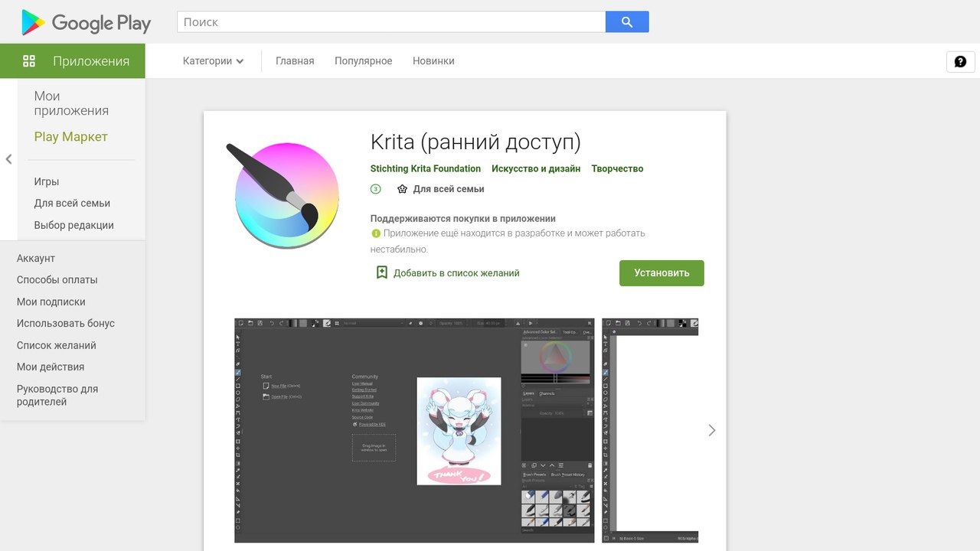
Task: Click Использовать бонус link
Action: pos(66,324)
